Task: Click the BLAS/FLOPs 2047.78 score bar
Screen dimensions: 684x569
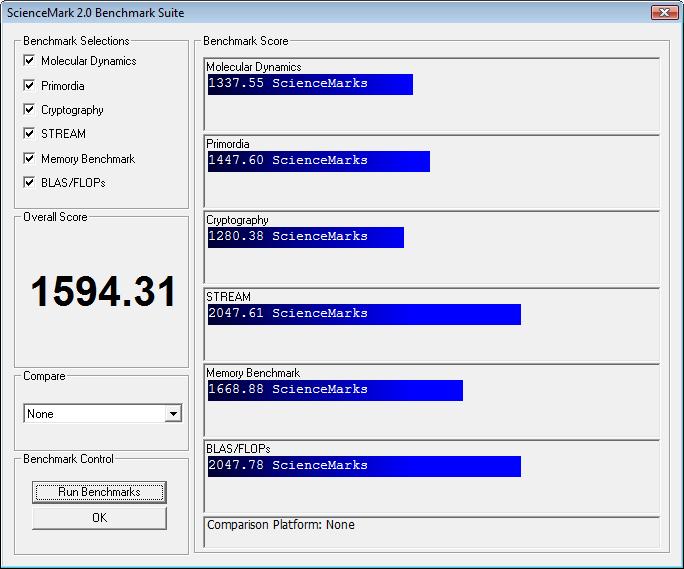Action: (364, 466)
